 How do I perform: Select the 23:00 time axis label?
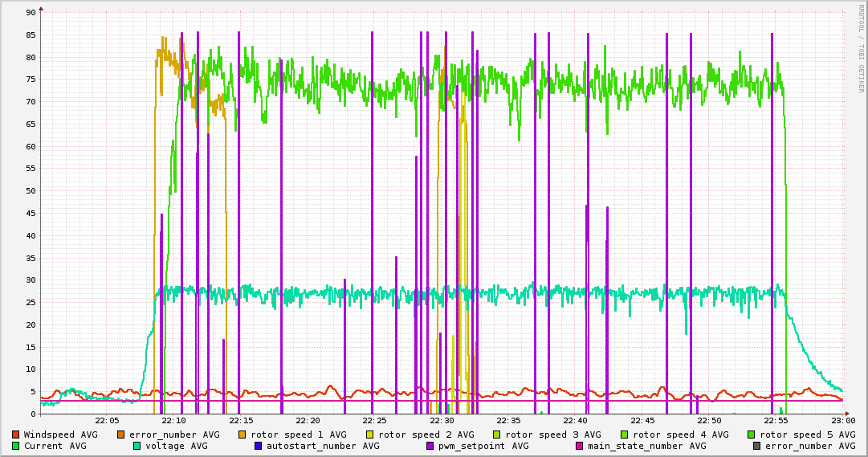[843, 421]
